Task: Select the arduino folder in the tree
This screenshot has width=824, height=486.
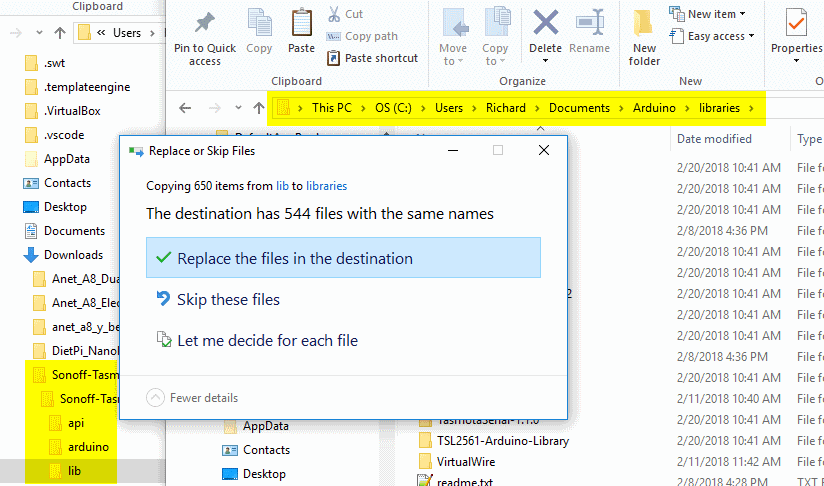Action: [x=88, y=447]
